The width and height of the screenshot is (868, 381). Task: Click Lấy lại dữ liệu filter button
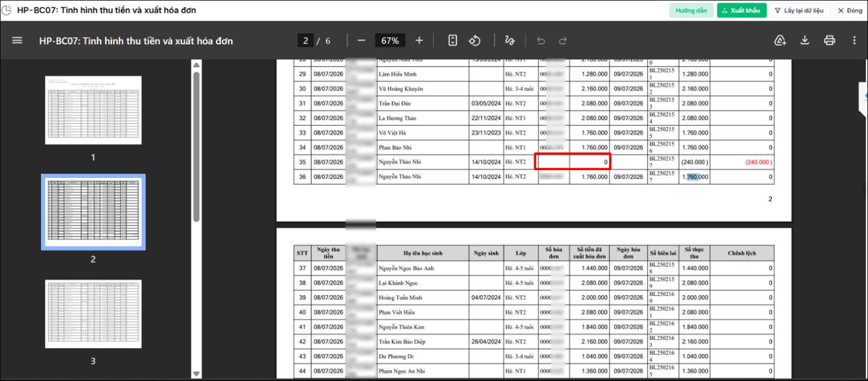[x=800, y=11]
